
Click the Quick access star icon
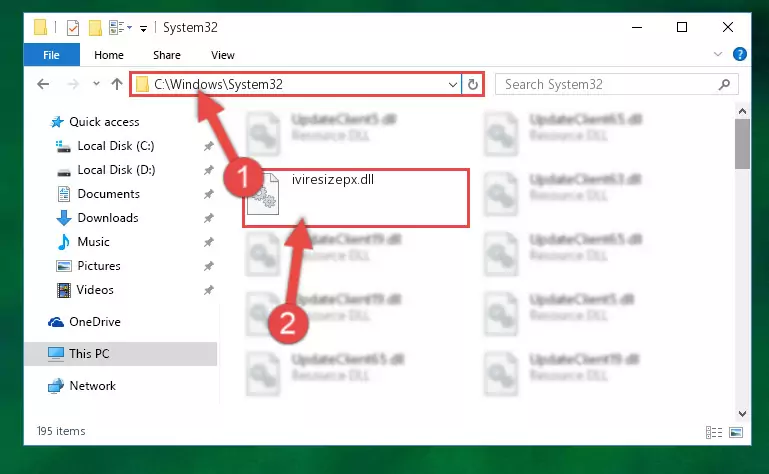pos(57,122)
